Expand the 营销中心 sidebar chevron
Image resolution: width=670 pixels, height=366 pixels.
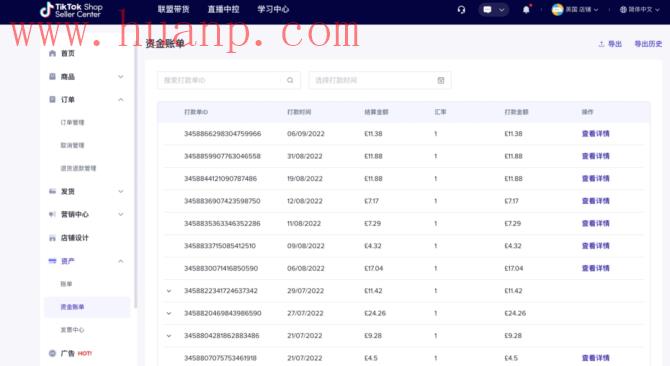tap(120, 214)
